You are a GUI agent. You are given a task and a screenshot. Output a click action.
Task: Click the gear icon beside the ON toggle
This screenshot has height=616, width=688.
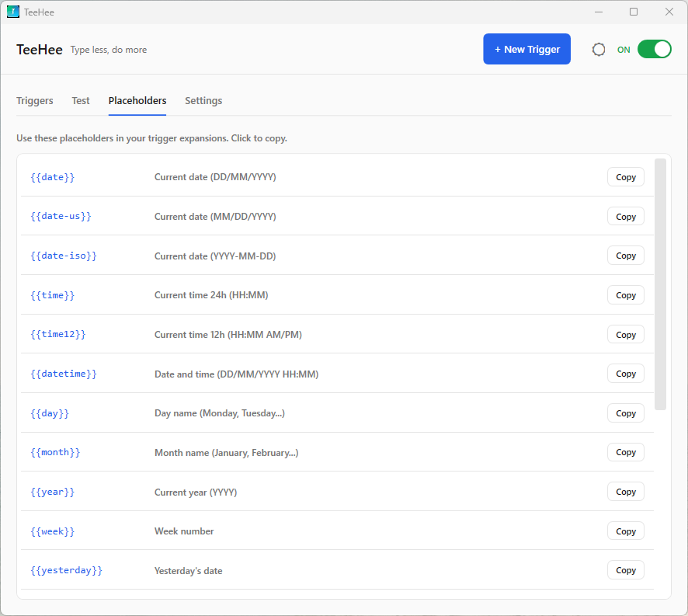click(599, 49)
